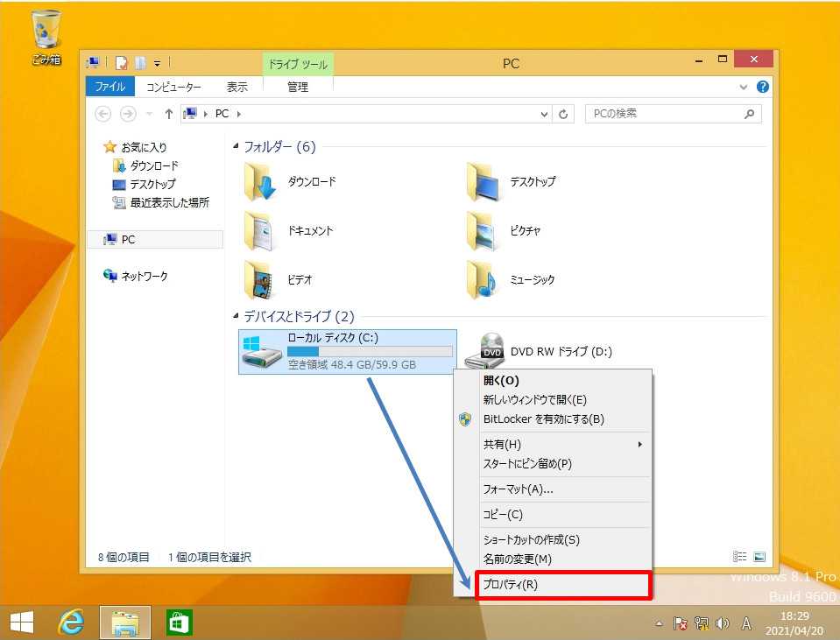840x640 pixels.
Task: Select ネットワーク in the navigation pane
Action: tap(135, 276)
